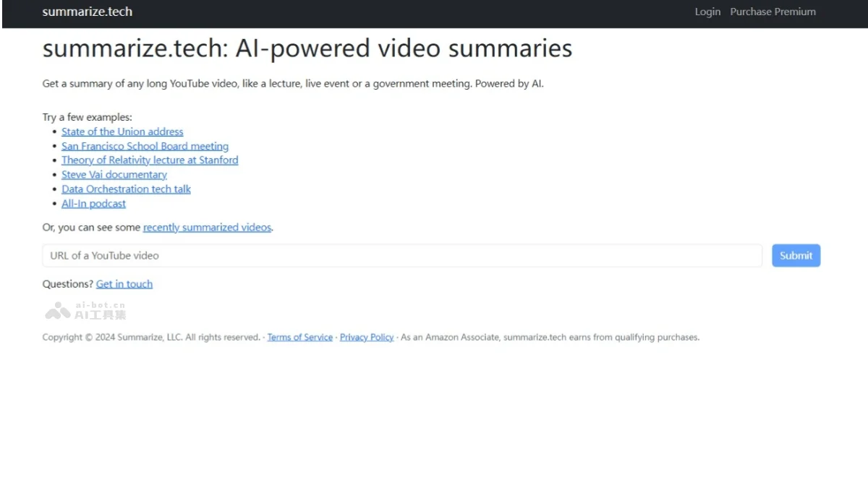The height and width of the screenshot is (488, 868).
Task: Select Purchase Premium in the navigation bar
Action: point(773,12)
